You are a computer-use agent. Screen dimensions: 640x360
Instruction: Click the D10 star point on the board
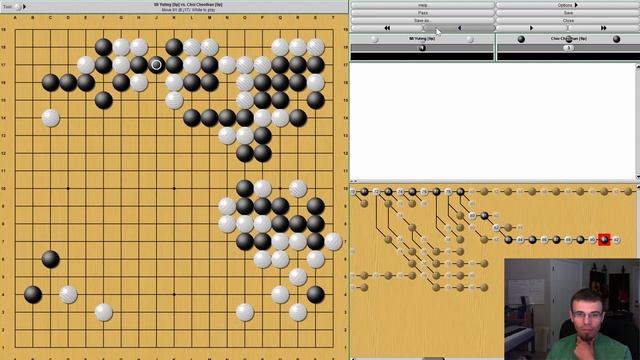68,189
